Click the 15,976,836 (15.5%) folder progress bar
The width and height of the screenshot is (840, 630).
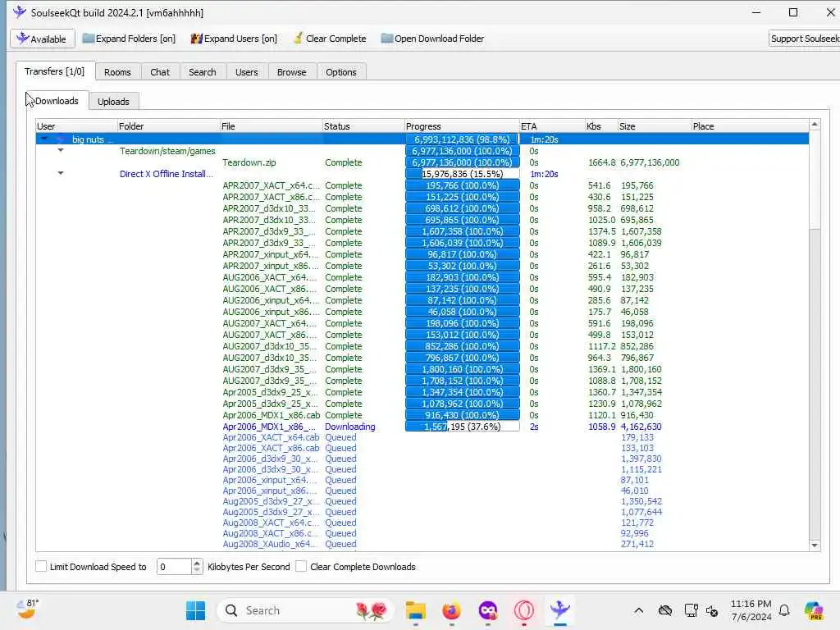[463, 174]
